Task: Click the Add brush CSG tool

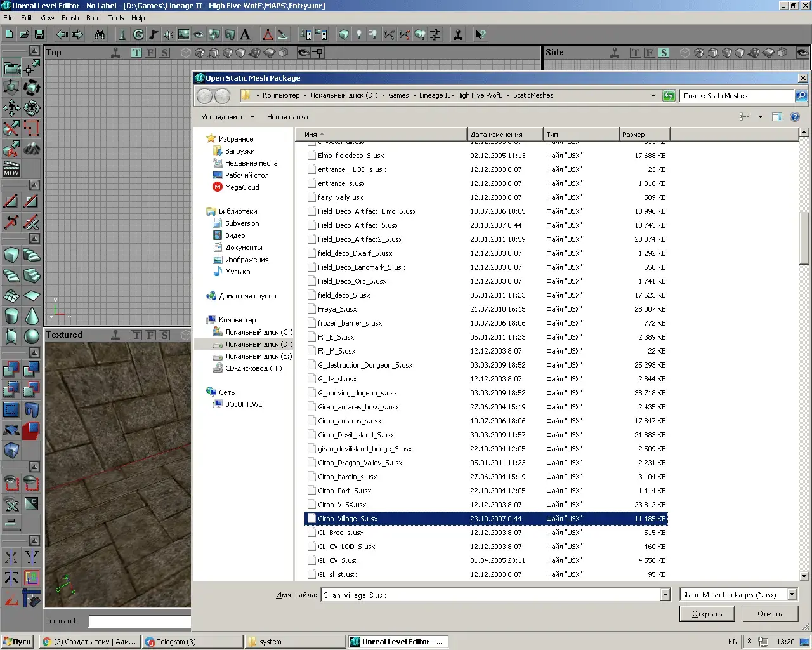Action: coord(11,369)
